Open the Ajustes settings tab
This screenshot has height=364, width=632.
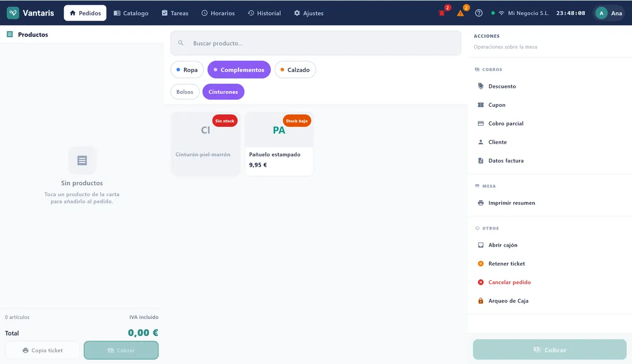coord(309,13)
